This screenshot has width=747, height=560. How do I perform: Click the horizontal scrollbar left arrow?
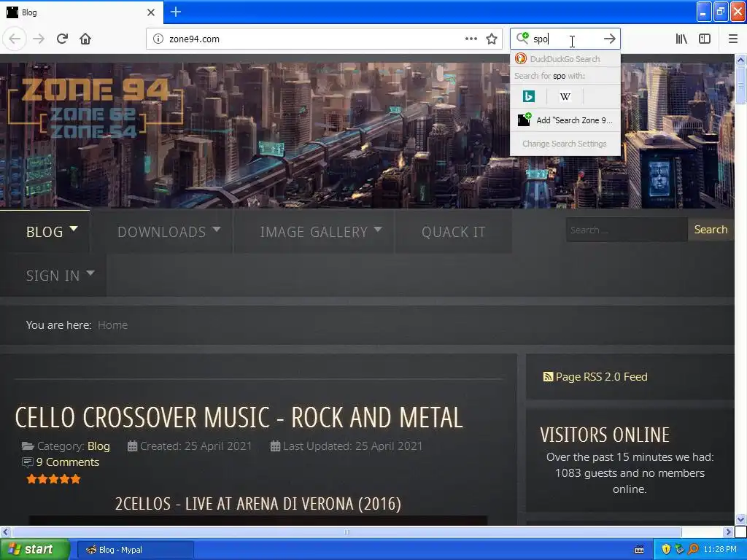coord(5,532)
